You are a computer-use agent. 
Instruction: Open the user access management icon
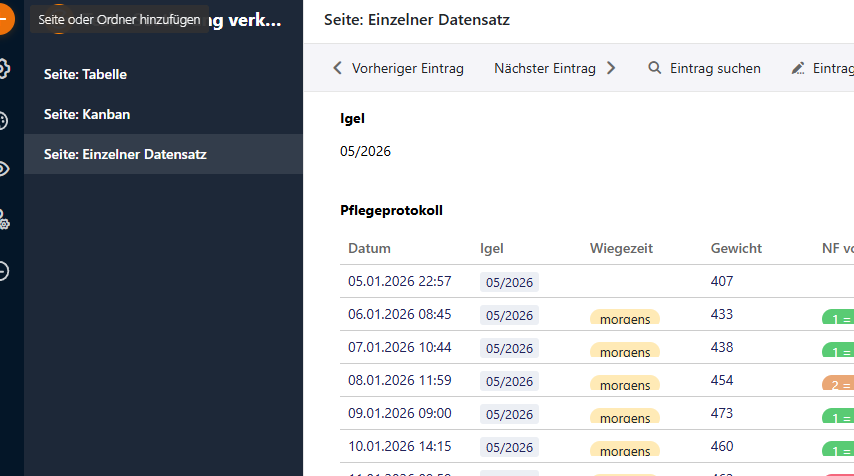pos(4,220)
